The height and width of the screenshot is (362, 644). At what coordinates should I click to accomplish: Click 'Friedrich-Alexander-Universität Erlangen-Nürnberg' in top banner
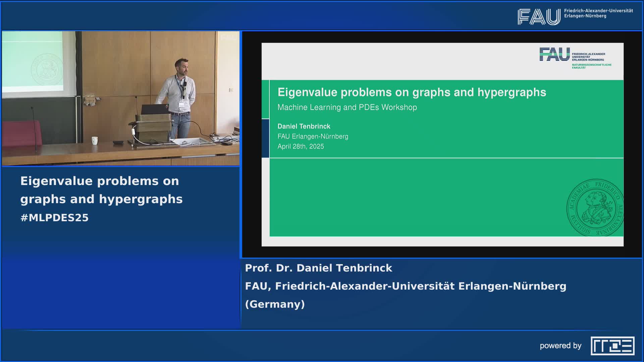coord(598,13)
